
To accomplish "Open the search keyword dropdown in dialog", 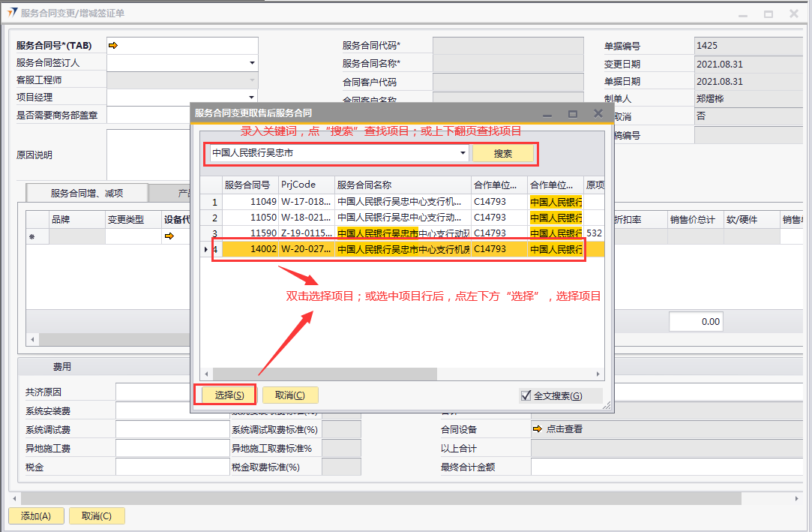I will tap(462, 153).
